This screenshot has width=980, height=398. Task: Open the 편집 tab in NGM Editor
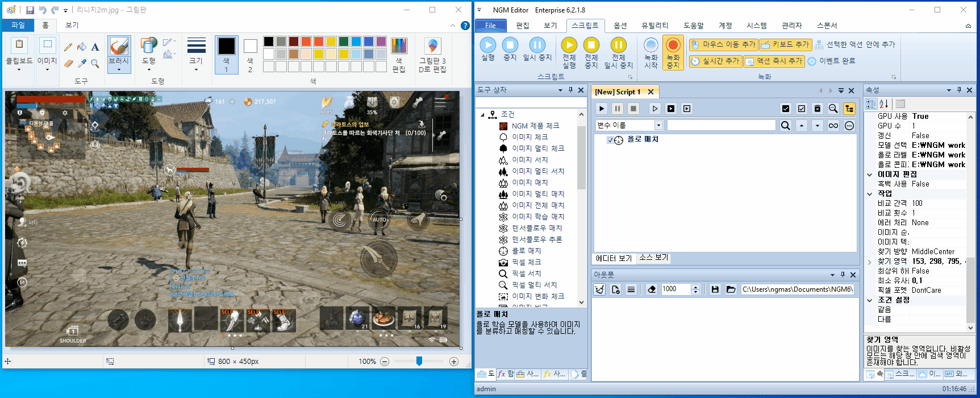point(523,26)
